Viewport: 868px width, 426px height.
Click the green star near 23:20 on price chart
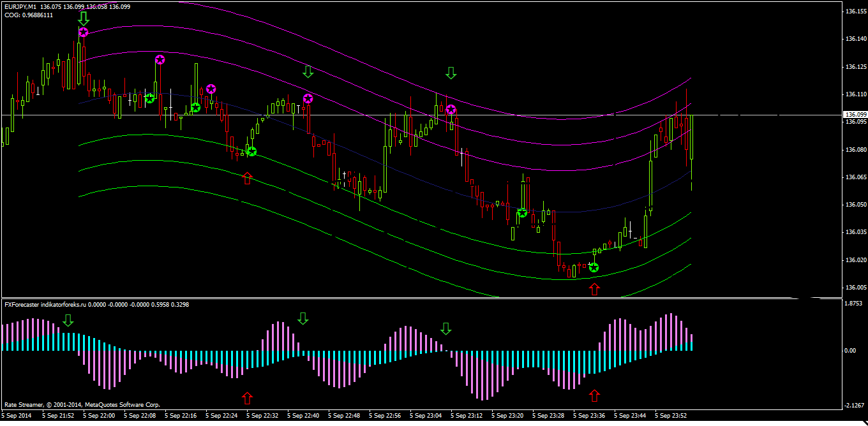(x=522, y=213)
